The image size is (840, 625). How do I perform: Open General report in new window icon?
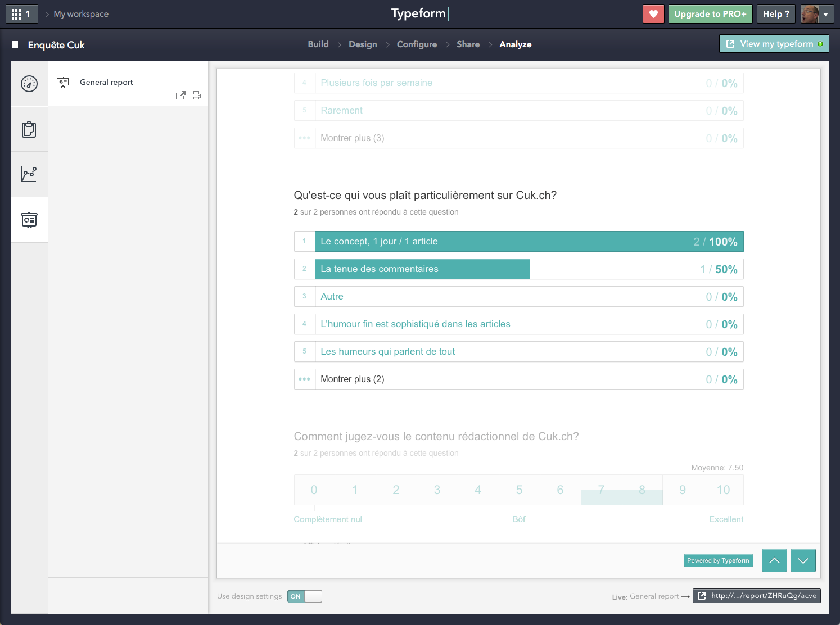point(180,96)
